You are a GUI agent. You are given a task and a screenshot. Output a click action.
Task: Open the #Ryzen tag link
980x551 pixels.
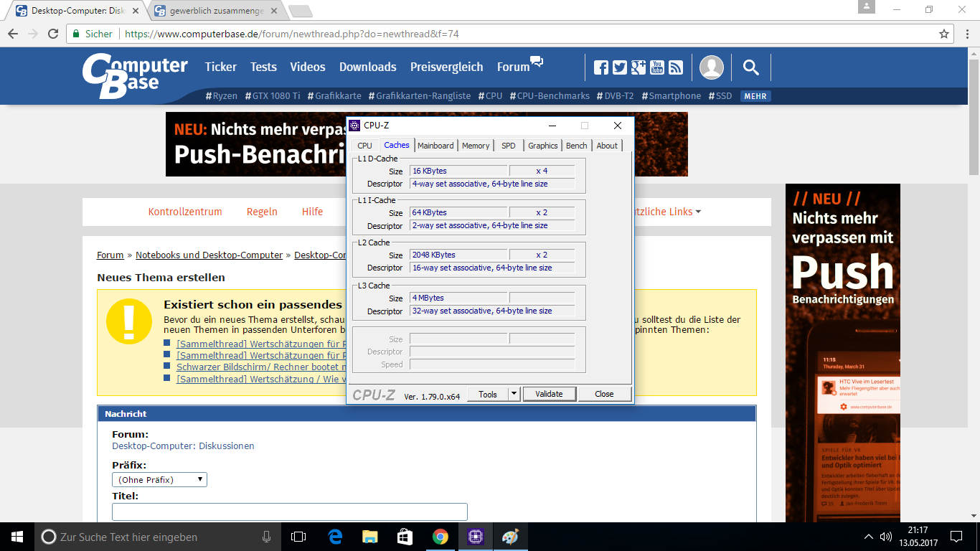tap(221, 96)
